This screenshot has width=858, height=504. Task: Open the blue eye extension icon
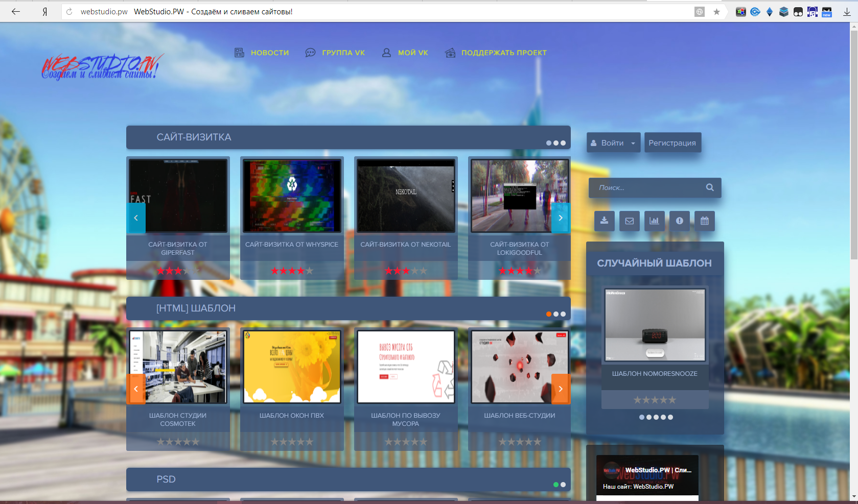click(x=755, y=12)
